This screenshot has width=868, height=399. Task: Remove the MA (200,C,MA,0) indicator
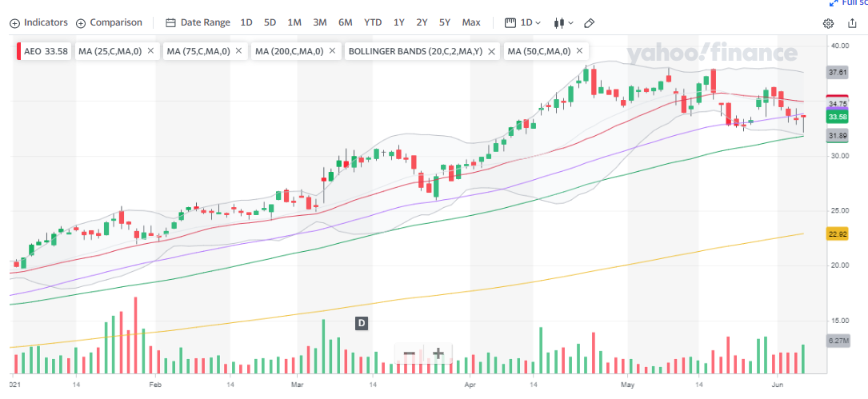tap(332, 52)
